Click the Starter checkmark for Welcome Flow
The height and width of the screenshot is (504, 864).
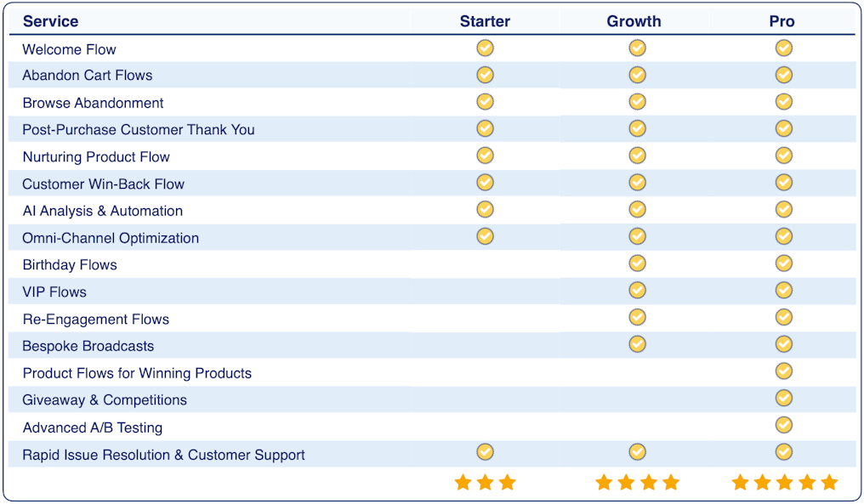[485, 48]
